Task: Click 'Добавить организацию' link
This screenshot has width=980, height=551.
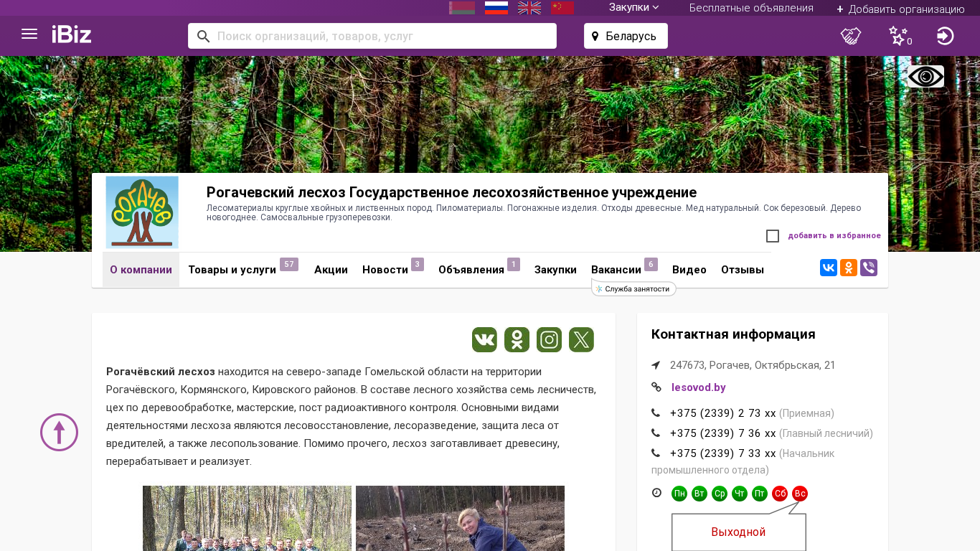Action: 900,9
